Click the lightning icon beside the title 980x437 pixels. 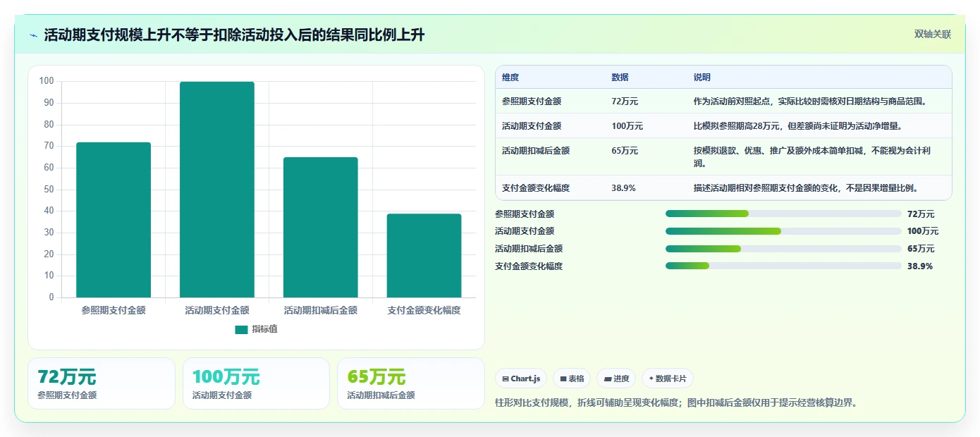point(33,35)
